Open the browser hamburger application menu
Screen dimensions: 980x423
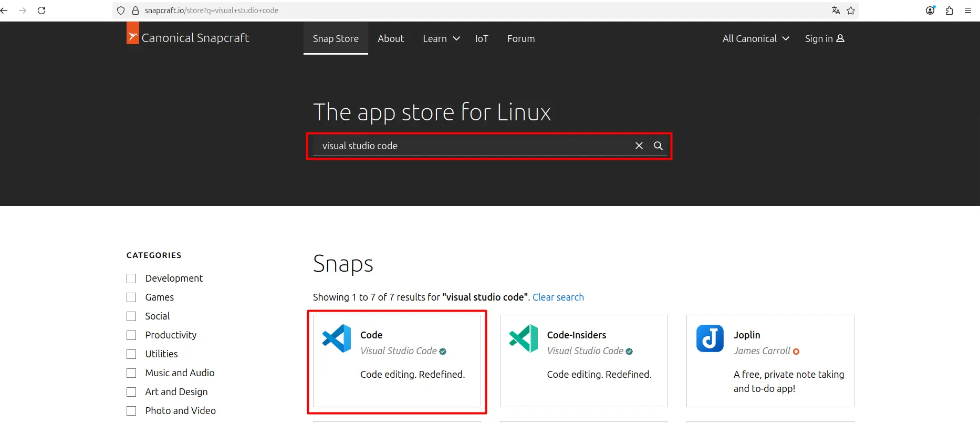tap(967, 11)
